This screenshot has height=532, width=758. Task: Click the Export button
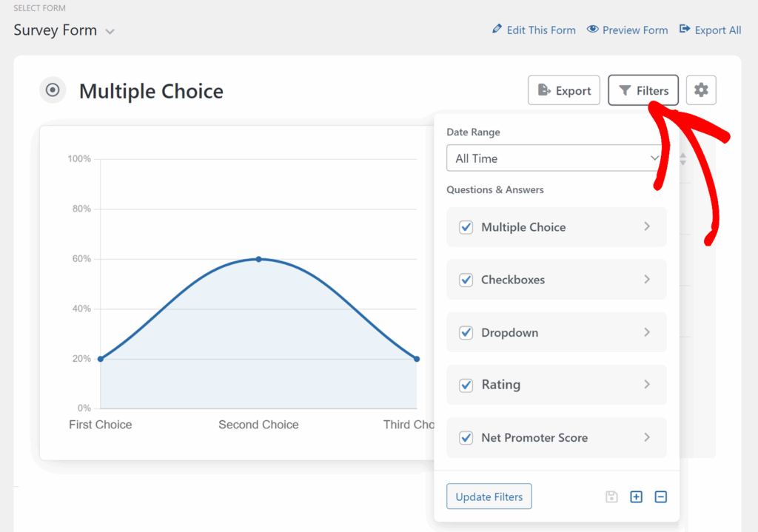(x=563, y=90)
